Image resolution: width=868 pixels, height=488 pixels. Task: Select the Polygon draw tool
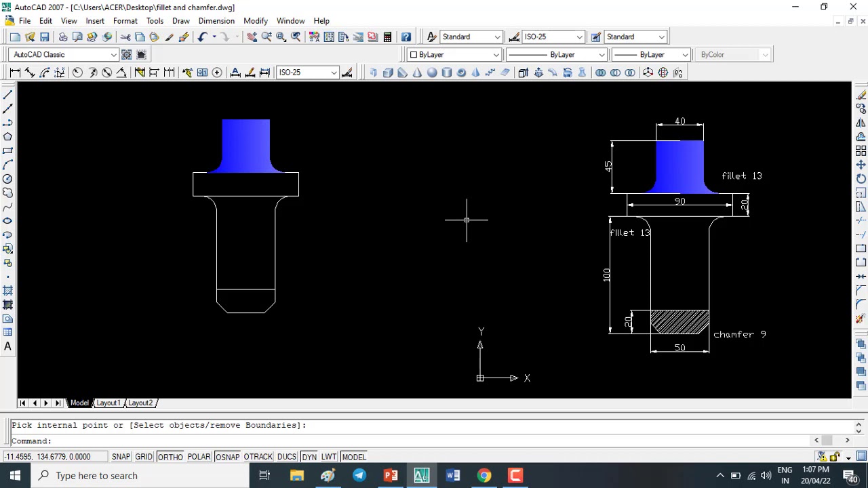(x=7, y=136)
